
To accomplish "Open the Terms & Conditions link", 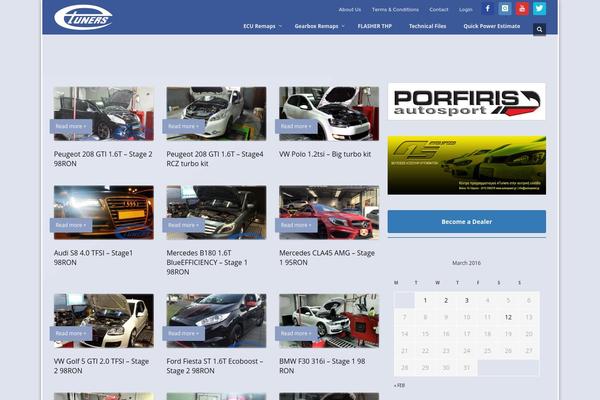I will coord(395,10).
